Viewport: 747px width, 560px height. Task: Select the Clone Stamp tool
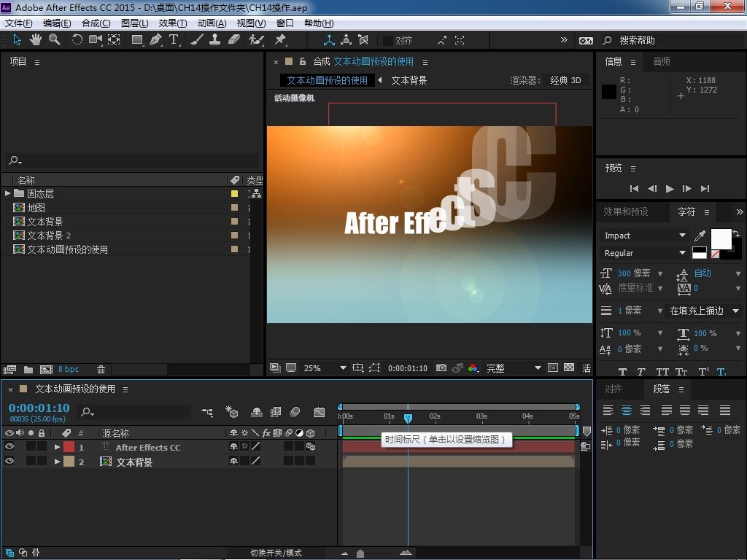(x=215, y=40)
